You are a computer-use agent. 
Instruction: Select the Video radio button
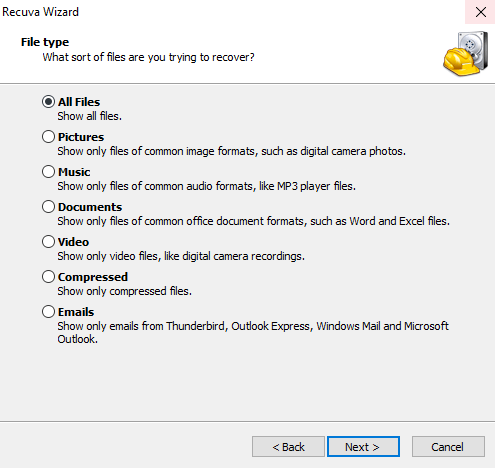(48, 242)
